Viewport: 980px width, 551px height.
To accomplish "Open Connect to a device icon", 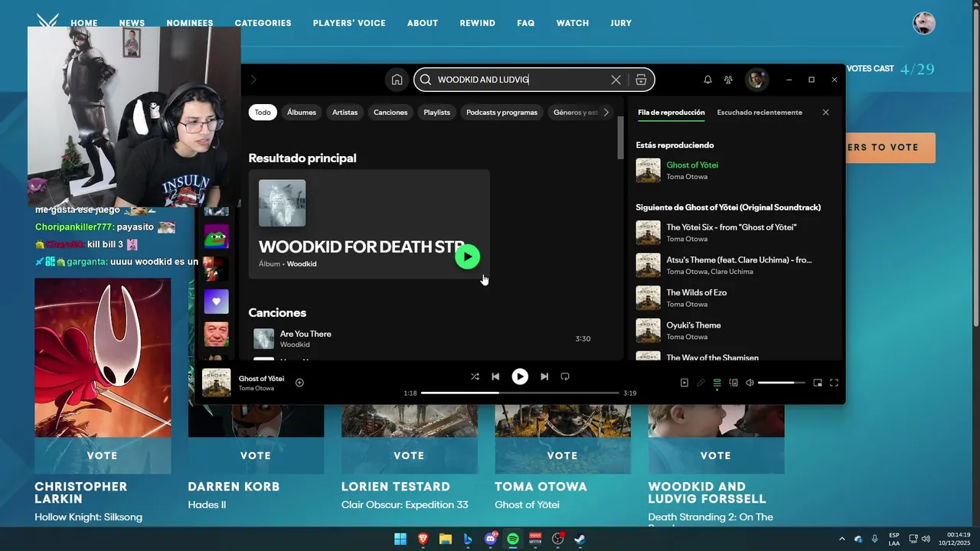I will 733,383.
